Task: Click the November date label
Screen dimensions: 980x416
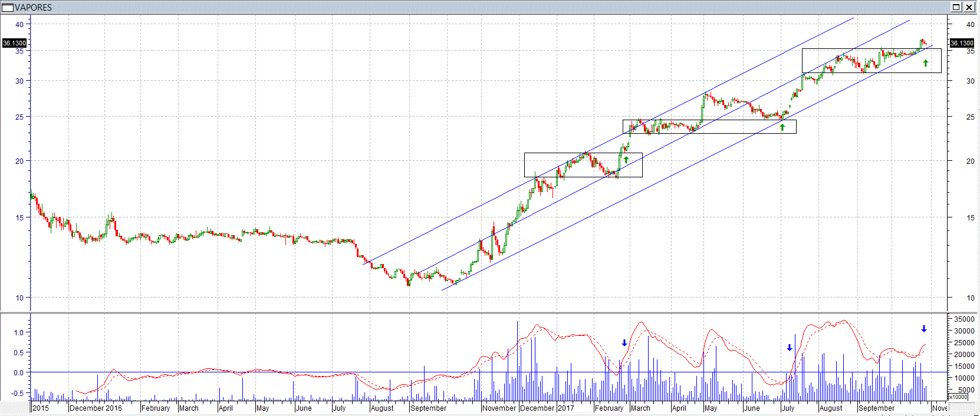Action: click(499, 408)
